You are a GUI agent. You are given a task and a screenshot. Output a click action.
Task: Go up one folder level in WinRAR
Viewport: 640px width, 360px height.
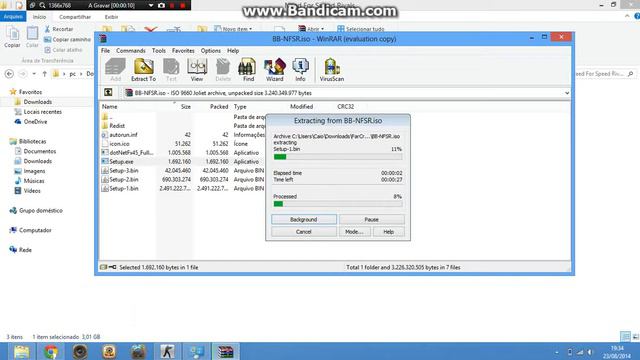tap(108, 93)
